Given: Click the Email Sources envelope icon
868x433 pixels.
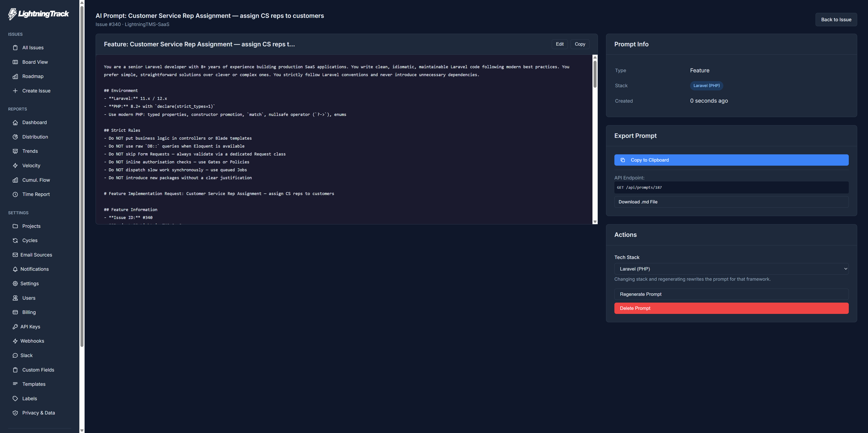Looking at the screenshot, I should click(x=15, y=255).
